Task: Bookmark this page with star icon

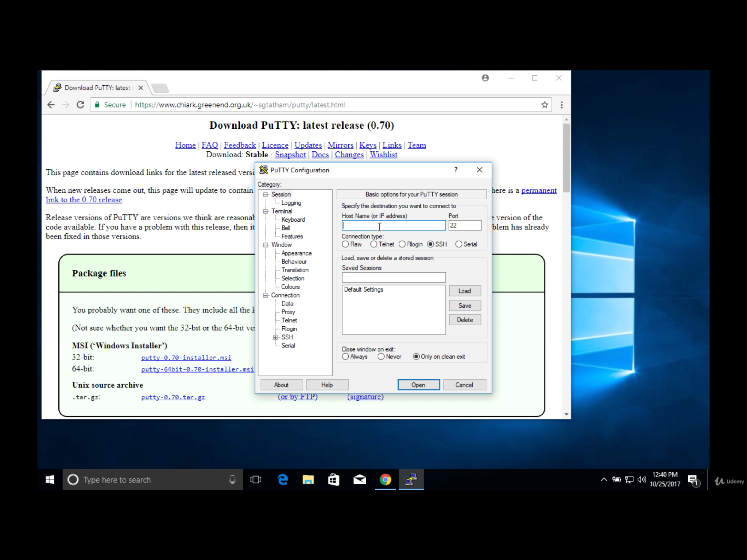Action: (x=545, y=105)
